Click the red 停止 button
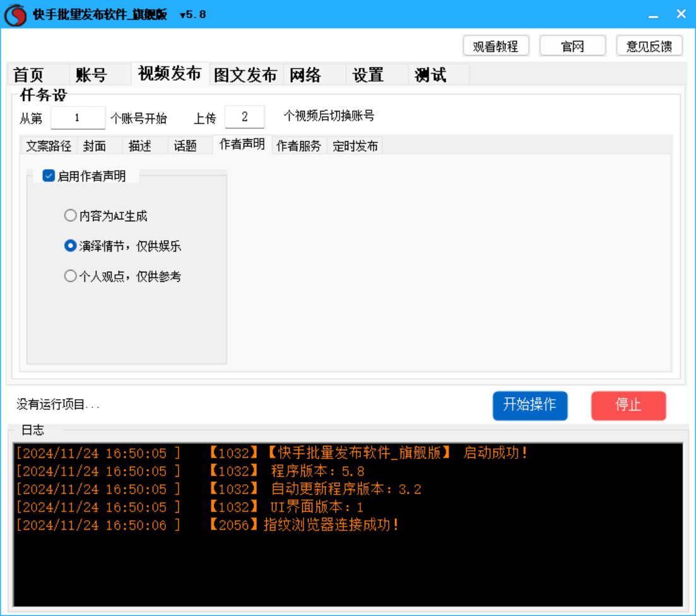 point(628,405)
